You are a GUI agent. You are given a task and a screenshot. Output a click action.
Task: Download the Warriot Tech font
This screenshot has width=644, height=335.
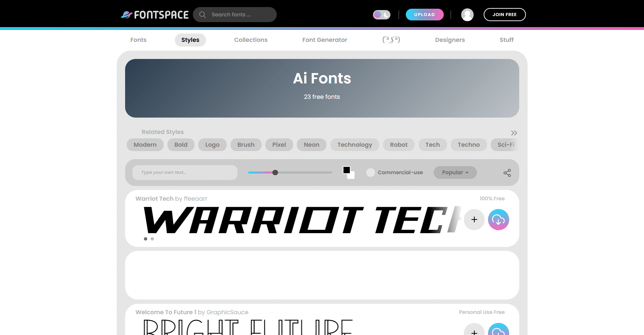coord(498,220)
